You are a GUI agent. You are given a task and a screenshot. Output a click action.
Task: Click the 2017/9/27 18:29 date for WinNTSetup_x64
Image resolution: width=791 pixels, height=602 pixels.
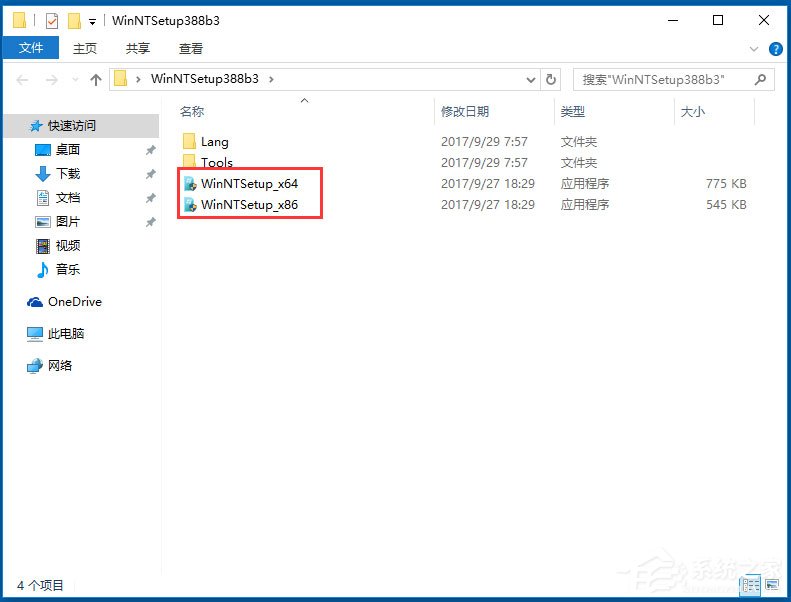[488, 184]
